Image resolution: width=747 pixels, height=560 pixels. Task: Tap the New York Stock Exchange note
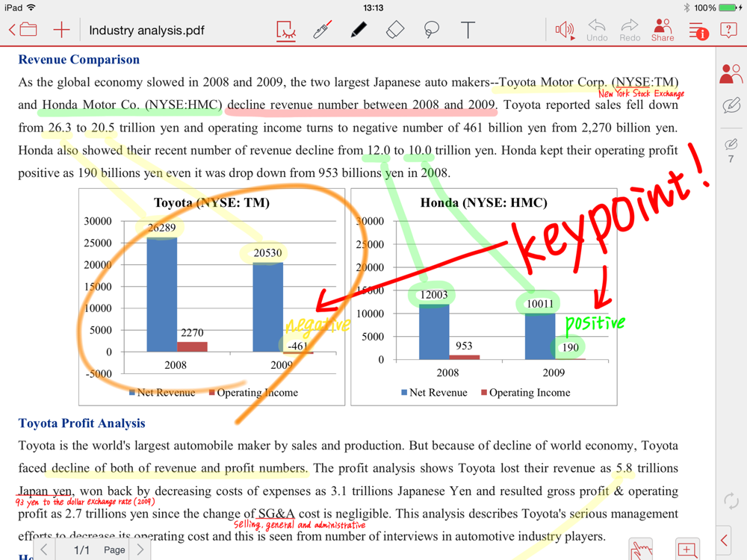point(641,93)
